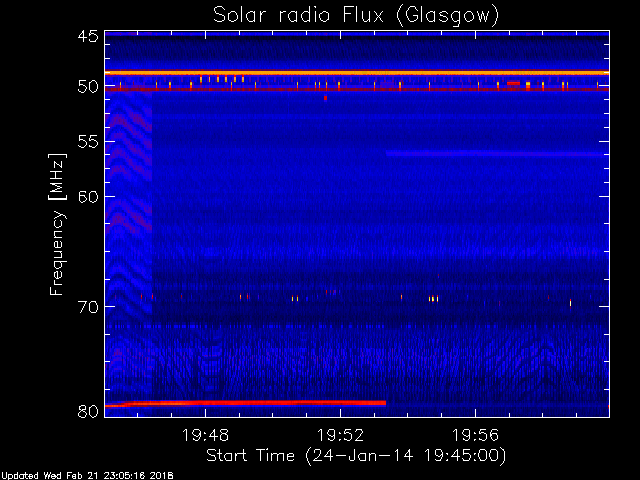Click the "Frequency [MHz]" axis label
This screenshot has width=640, height=480.
point(57,224)
